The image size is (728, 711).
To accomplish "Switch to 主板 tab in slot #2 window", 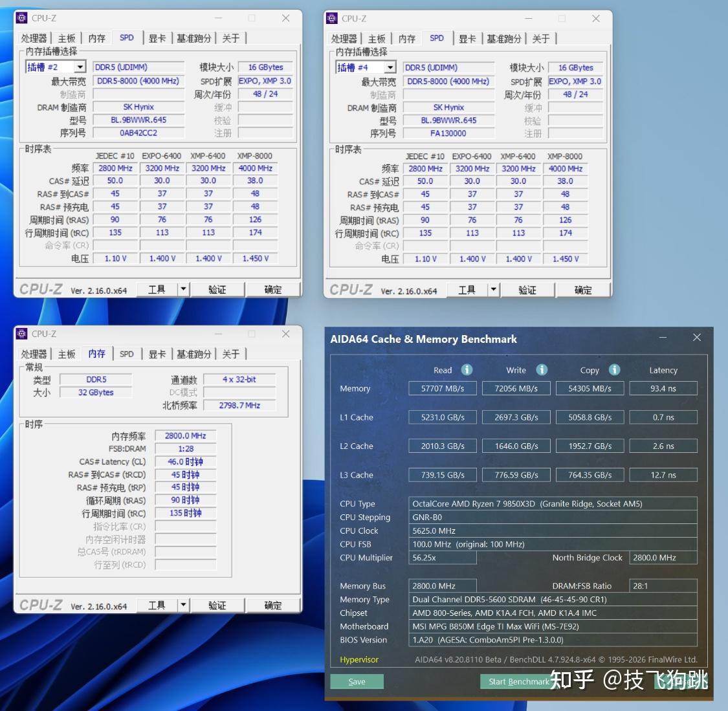I will (x=67, y=38).
